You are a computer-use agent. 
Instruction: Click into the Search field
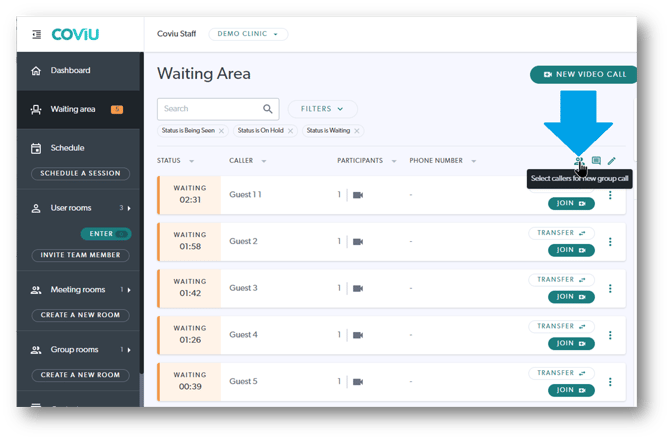tap(208, 109)
